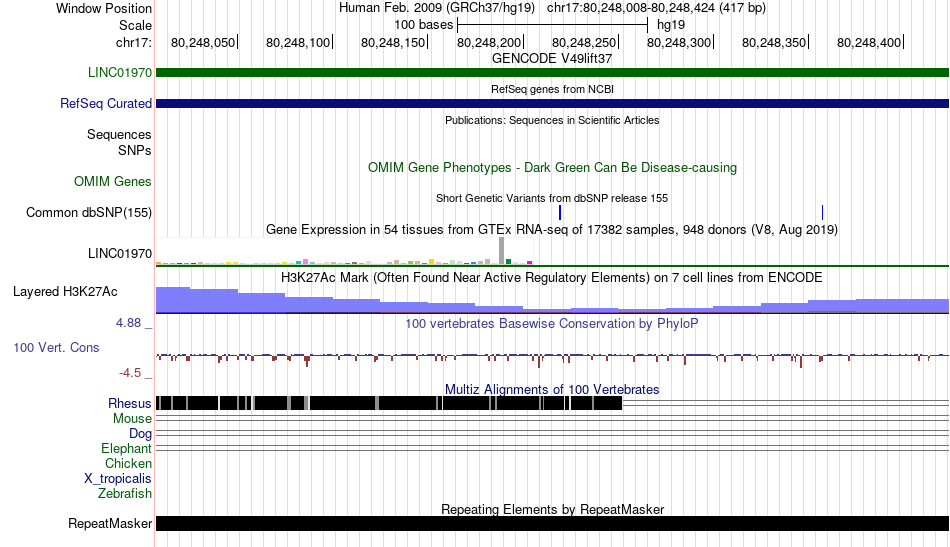The image size is (950, 547).
Task: Click the GENCODE V49lift37 track title
Action: pyautogui.click(x=552, y=59)
